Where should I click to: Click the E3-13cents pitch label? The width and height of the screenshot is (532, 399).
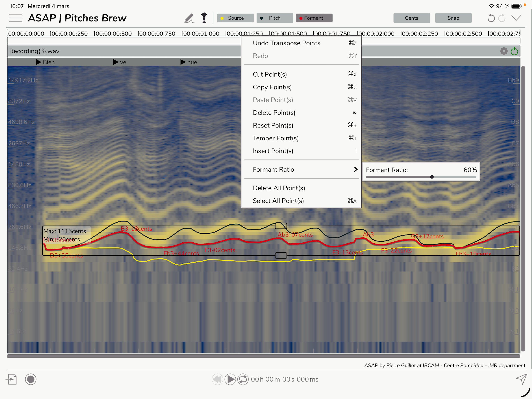[348, 252]
